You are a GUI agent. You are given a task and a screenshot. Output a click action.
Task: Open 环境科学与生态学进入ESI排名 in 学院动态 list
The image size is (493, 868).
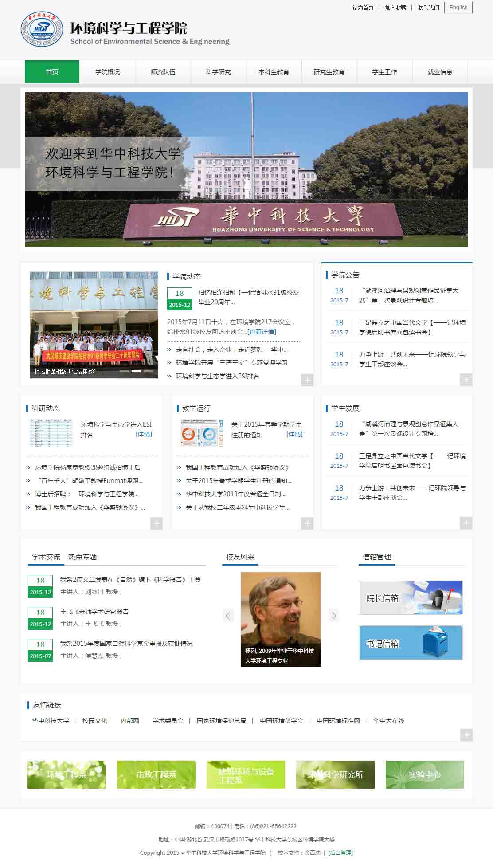tap(217, 376)
